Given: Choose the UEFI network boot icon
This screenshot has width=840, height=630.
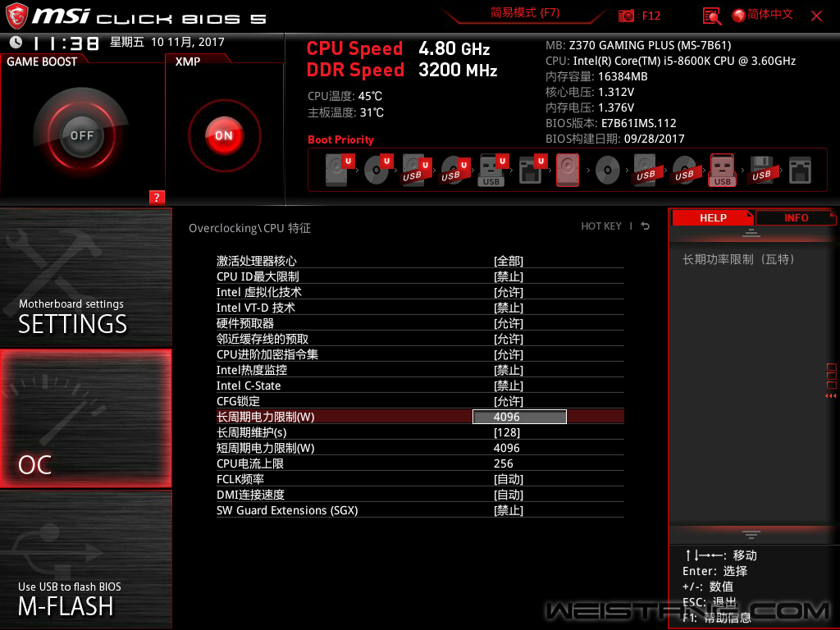Looking at the screenshot, I should tap(532, 171).
